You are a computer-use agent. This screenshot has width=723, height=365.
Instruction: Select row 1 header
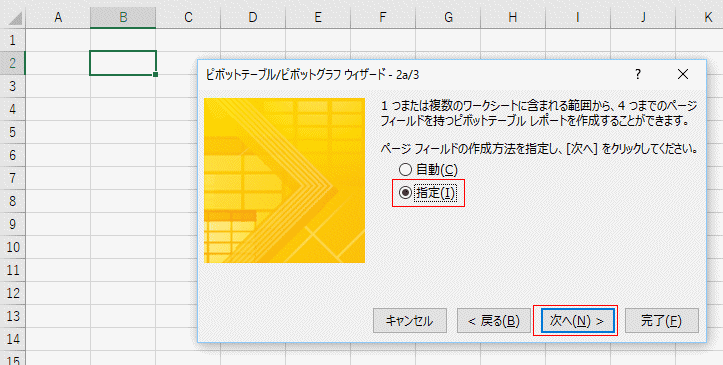12,40
